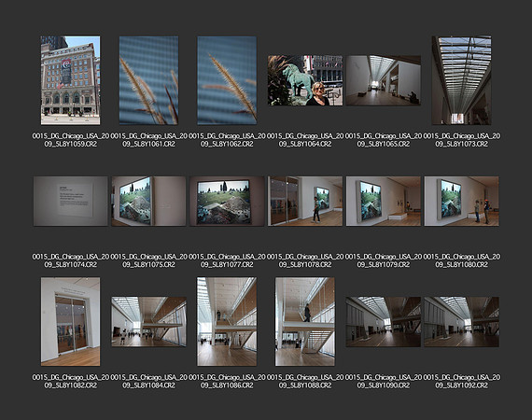Click the filename ending 5L8Y1064.CR2
This screenshot has width=532, height=420.
coord(305,140)
